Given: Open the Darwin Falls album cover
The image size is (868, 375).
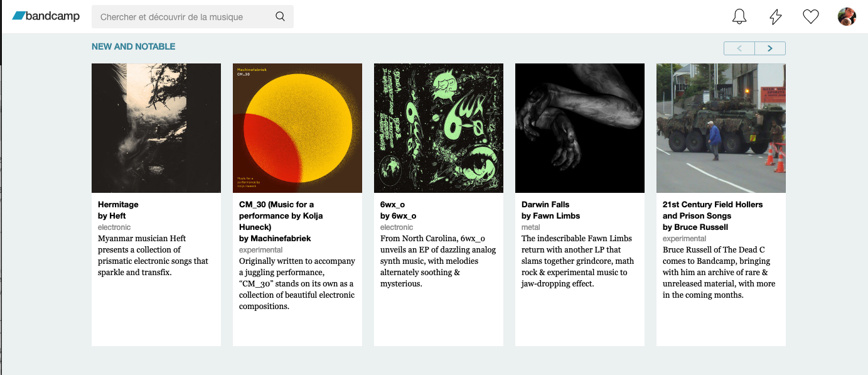Looking at the screenshot, I should click(580, 128).
